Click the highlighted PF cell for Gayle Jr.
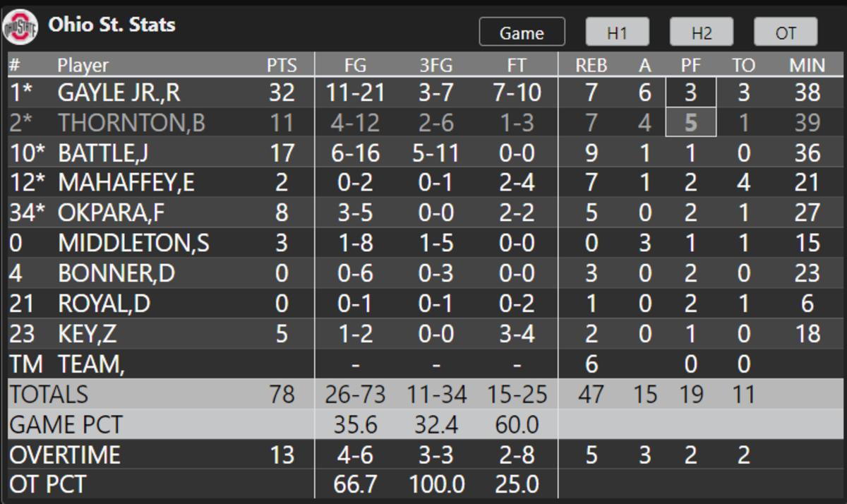 [689, 92]
